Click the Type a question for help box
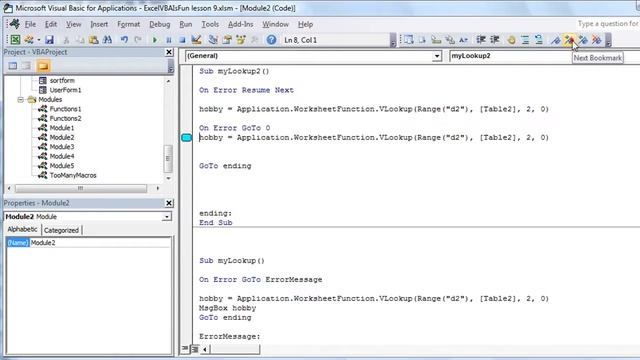The height and width of the screenshot is (360, 640). coord(608,24)
